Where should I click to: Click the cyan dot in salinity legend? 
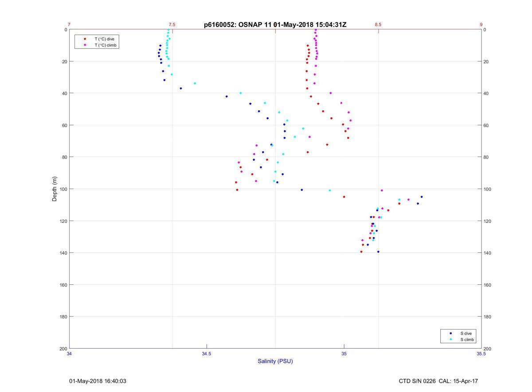(x=451, y=340)
